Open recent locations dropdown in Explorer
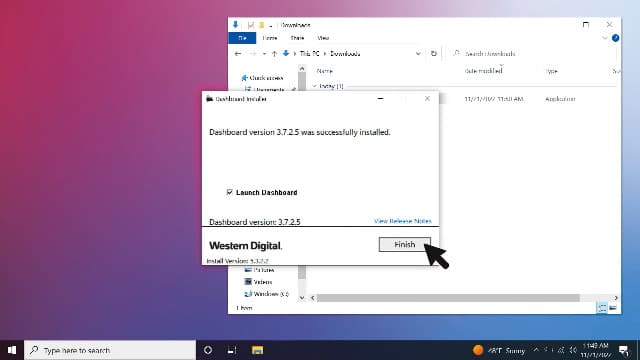The image size is (640, 360). 264,54
